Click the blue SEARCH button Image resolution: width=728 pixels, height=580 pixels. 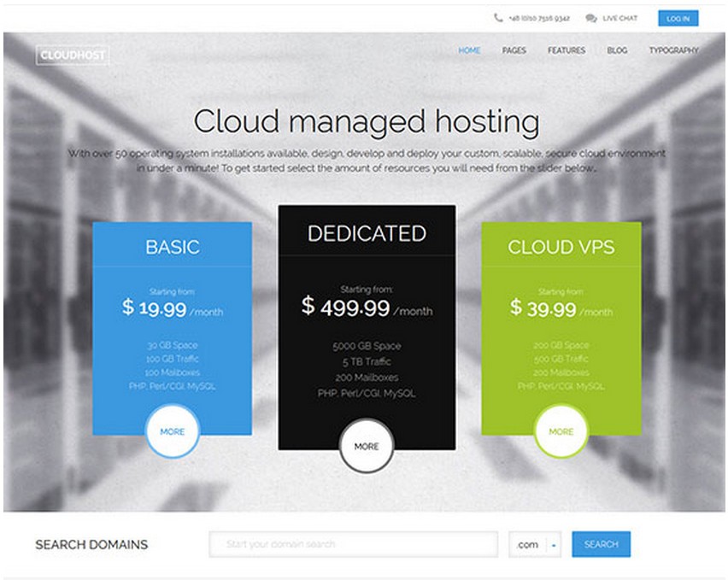click(601, 544)
